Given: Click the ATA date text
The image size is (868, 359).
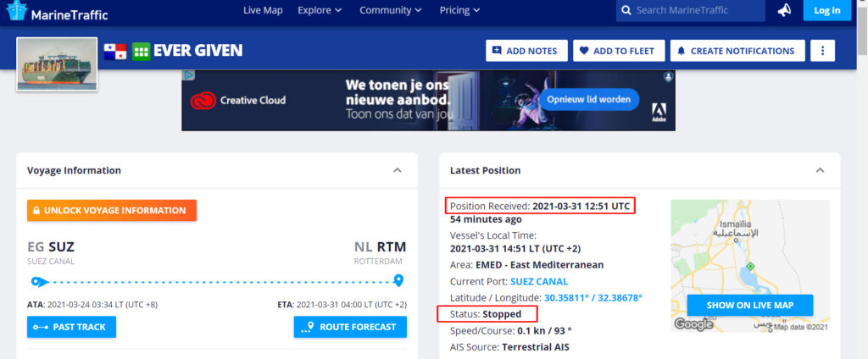Looking at the screenshot, I should coord(103,305).
